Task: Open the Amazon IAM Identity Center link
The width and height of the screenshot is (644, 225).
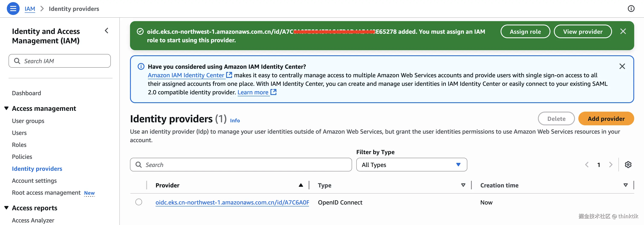Action: pyautogui.click(x=186, y=75)
